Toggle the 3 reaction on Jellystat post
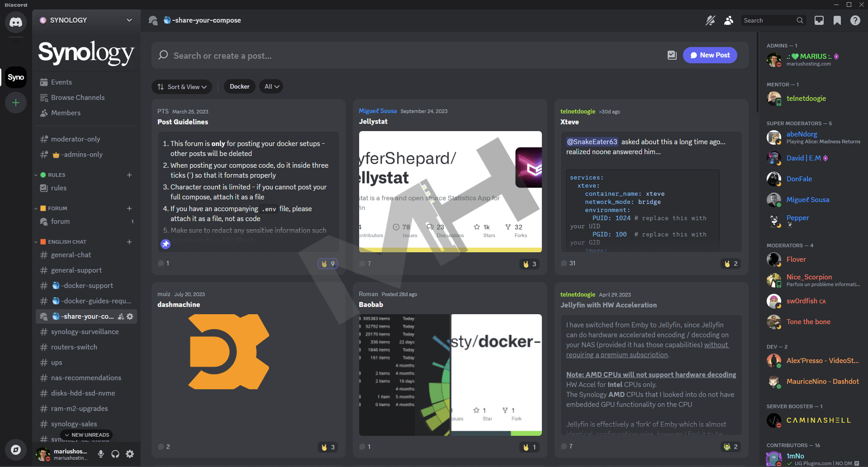This screenshot has height=467, width=868. (x=529, y=264)
